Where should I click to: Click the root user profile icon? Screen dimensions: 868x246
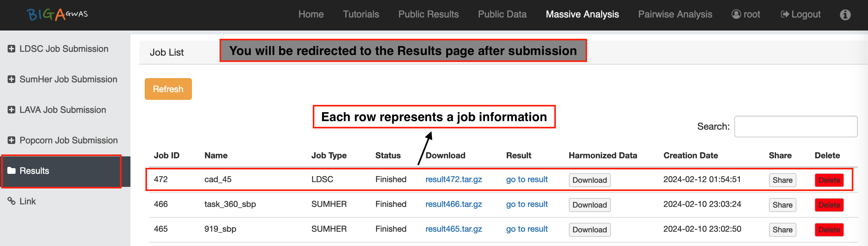[x=736, y=14]
